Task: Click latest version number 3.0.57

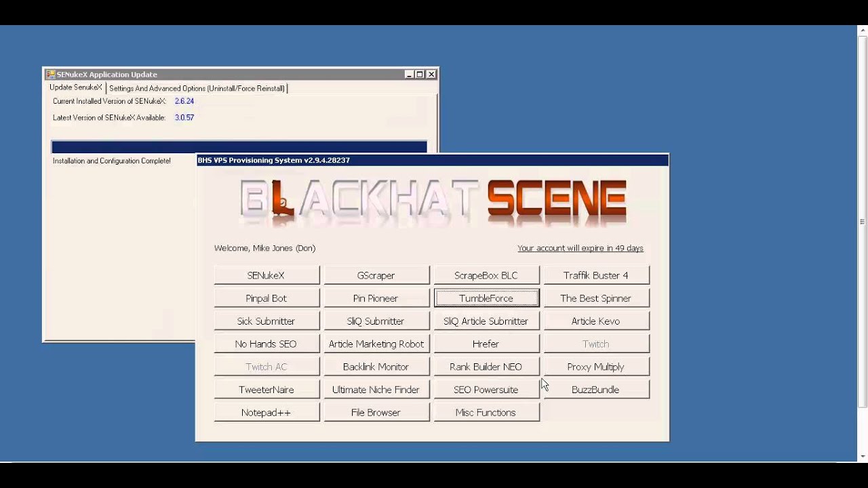Action: (x=184, y=117)
